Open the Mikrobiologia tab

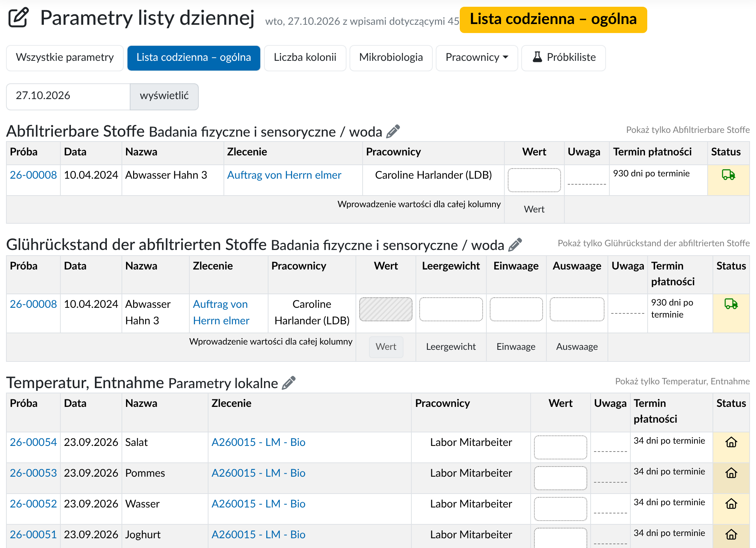pyautogui.click(x=391, y=58)
